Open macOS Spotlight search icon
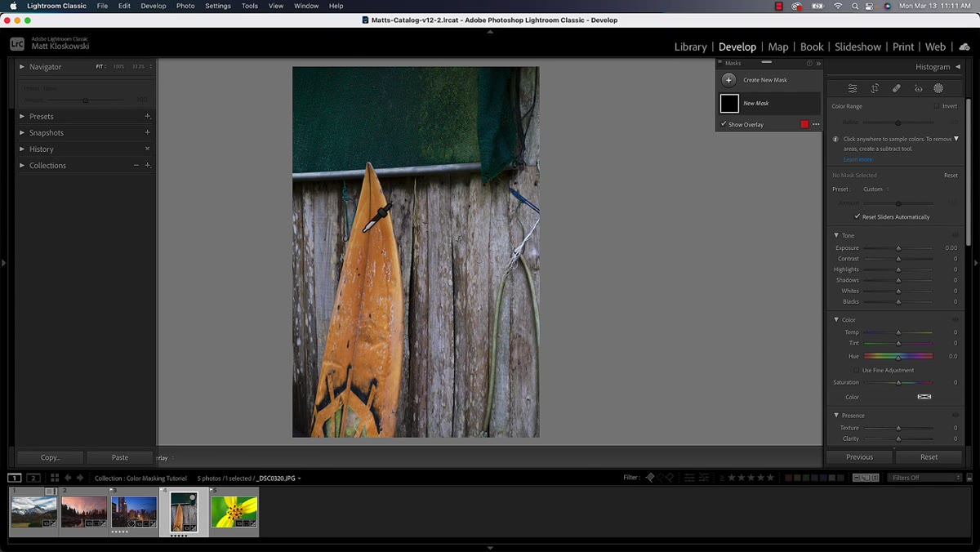 [x=854, y=6]
